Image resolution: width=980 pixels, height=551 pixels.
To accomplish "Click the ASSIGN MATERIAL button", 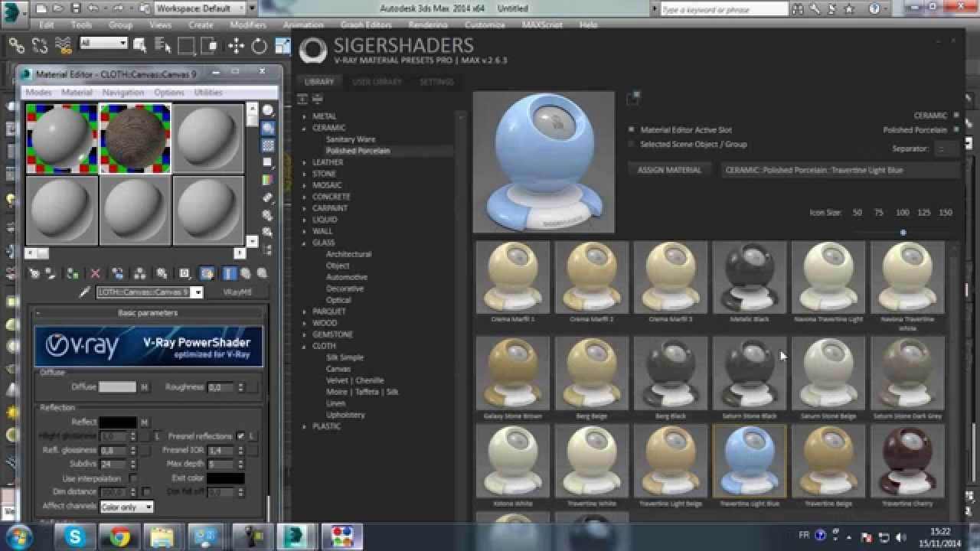I will click(x=669, y=170).
